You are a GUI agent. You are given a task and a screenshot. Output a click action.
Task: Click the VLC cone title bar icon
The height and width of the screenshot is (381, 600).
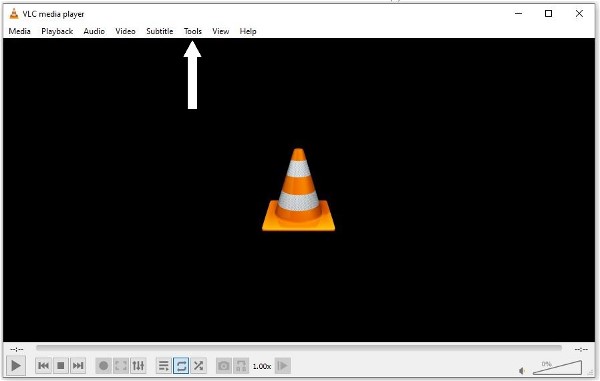(14, 14)
